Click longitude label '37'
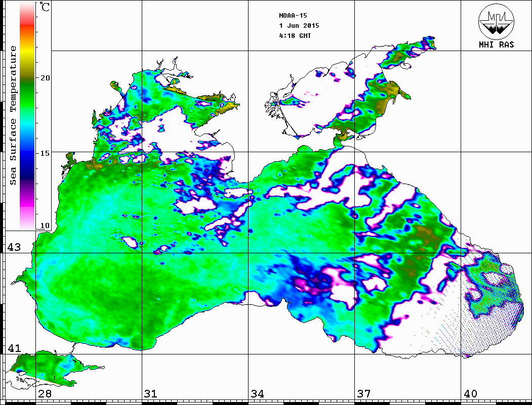The width and height of the screenshot is (532, 405). click(x=364, y=394)
